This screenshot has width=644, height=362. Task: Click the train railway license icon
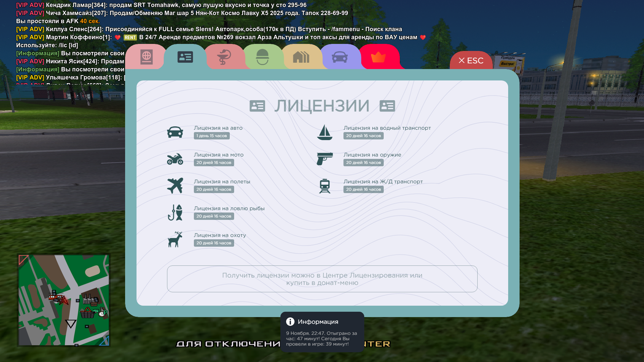[x=325, y=186]
